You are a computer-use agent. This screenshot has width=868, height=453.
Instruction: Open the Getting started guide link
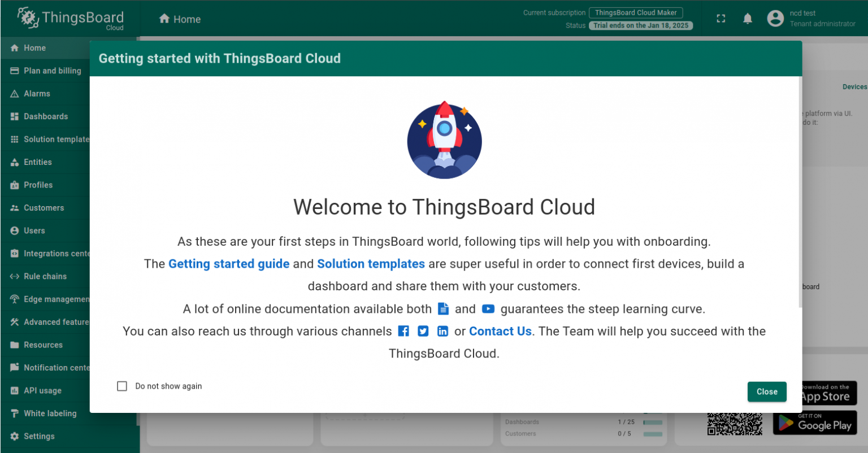228,263
